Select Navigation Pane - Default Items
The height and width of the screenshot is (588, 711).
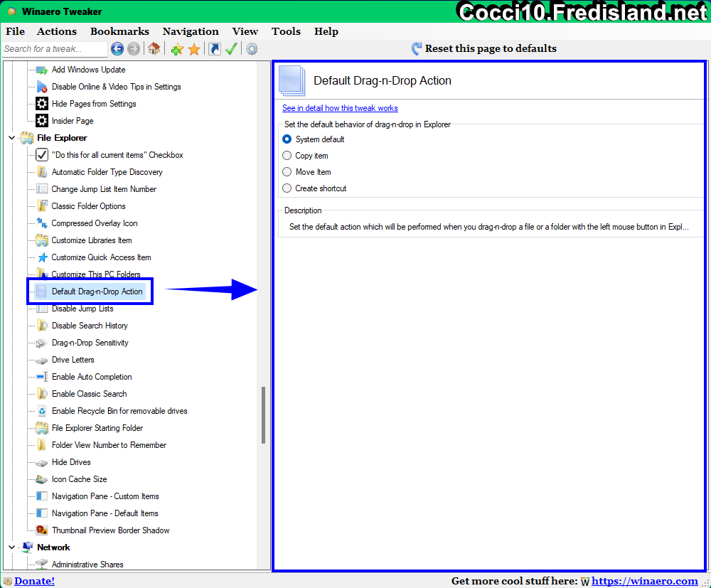point(105,513)
